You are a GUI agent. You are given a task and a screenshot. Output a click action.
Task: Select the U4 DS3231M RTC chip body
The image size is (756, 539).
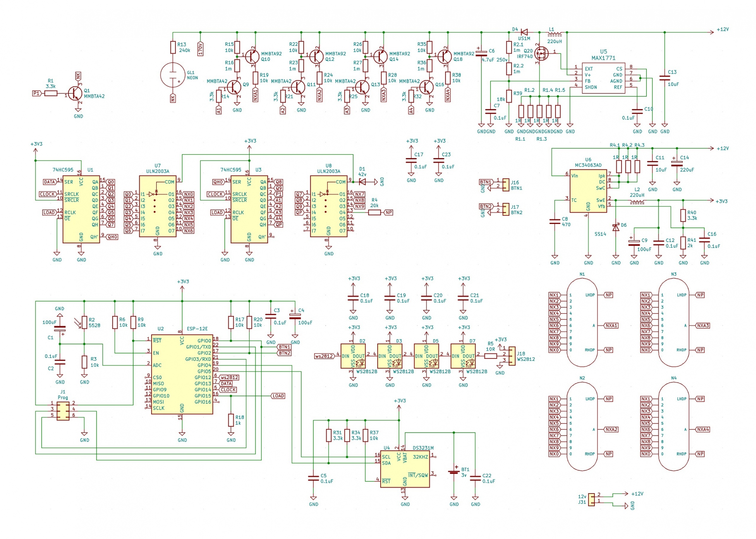405,469
